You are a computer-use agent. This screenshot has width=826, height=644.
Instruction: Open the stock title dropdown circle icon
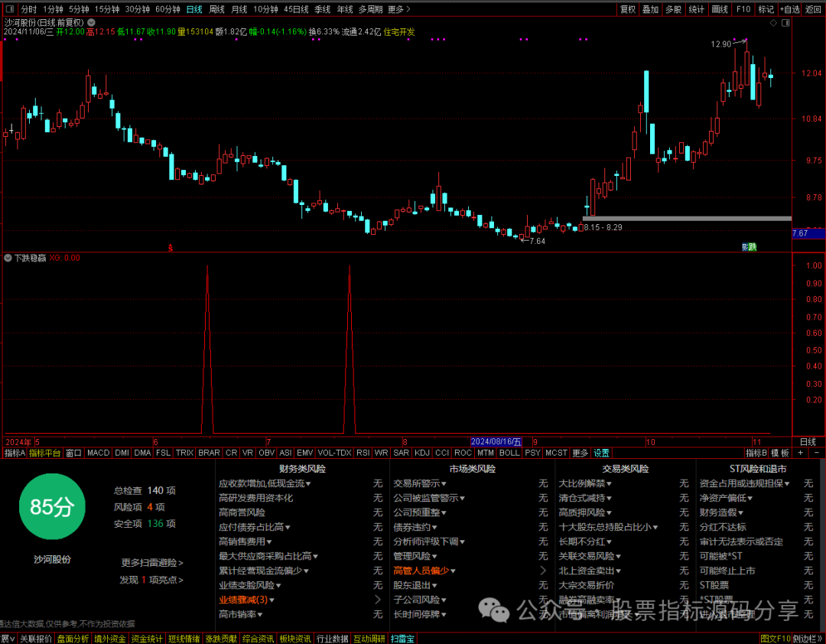(x=92, y=23)
